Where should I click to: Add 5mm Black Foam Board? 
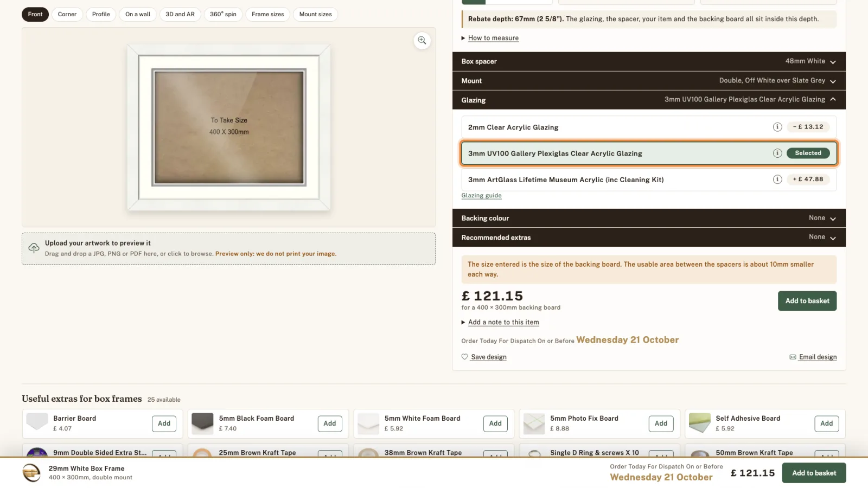pyautogui.click(x=330, y=423)
